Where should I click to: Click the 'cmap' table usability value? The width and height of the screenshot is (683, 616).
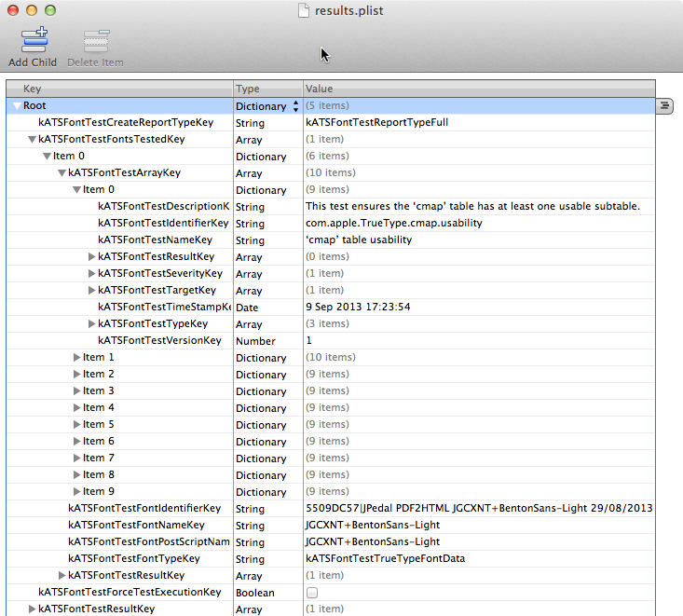click(x=358, y=240)
